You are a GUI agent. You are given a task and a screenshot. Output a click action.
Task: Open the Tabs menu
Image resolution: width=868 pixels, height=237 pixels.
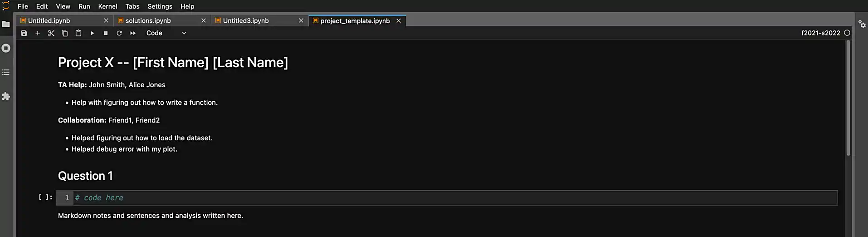[132, 6]
